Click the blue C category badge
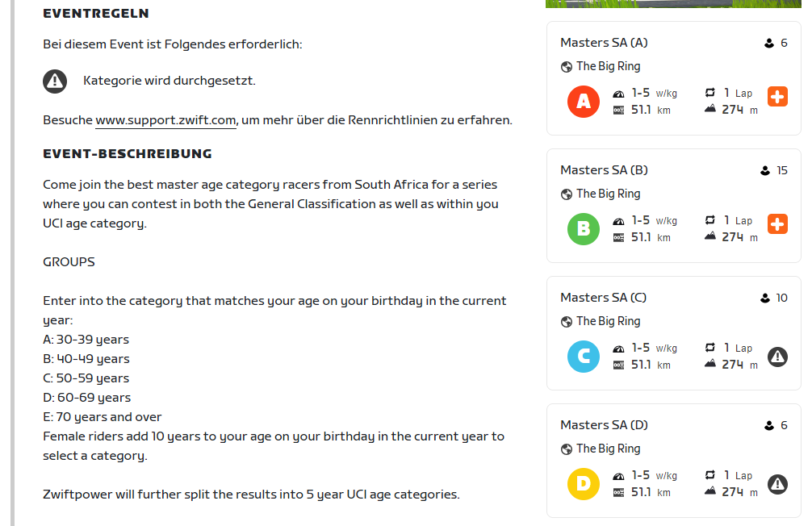 [x=584, y=357]
